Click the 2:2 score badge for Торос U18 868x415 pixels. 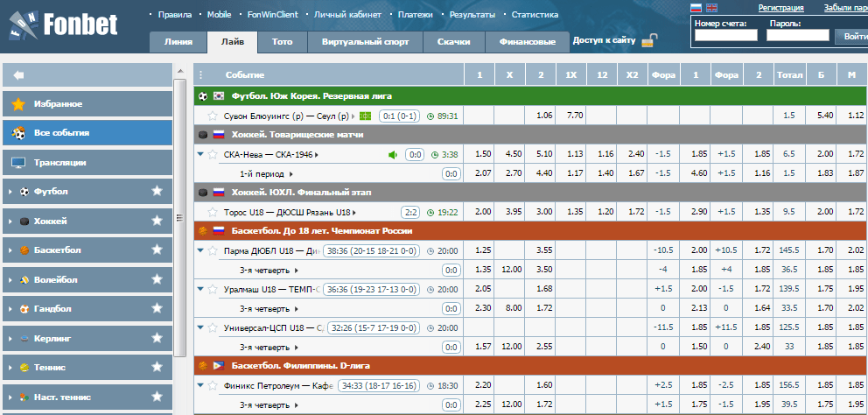click(x=410, y=212)
